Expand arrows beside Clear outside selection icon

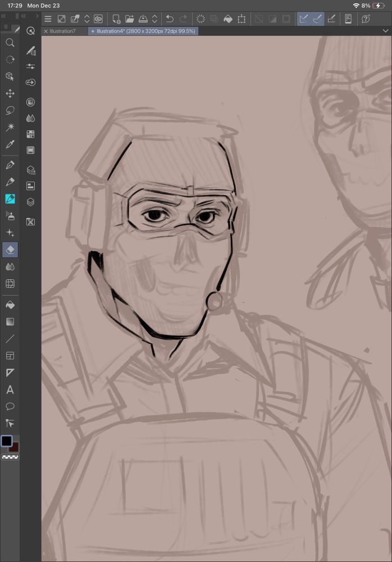(x=86, y=19)
